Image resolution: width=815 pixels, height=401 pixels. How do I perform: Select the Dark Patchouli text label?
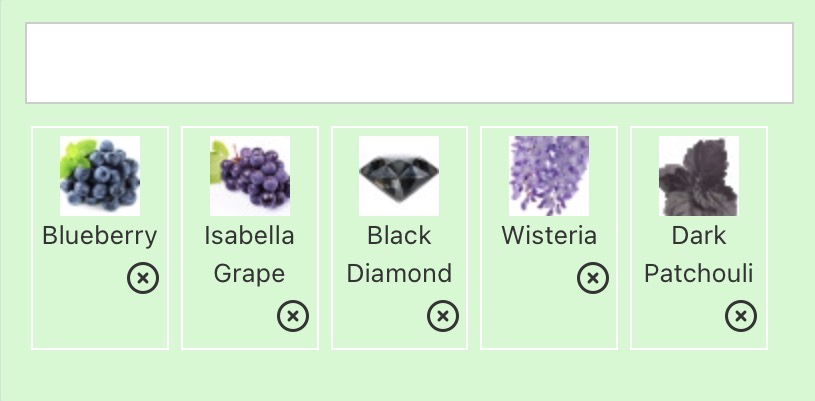pyautogui.click(x=699, y=255)
